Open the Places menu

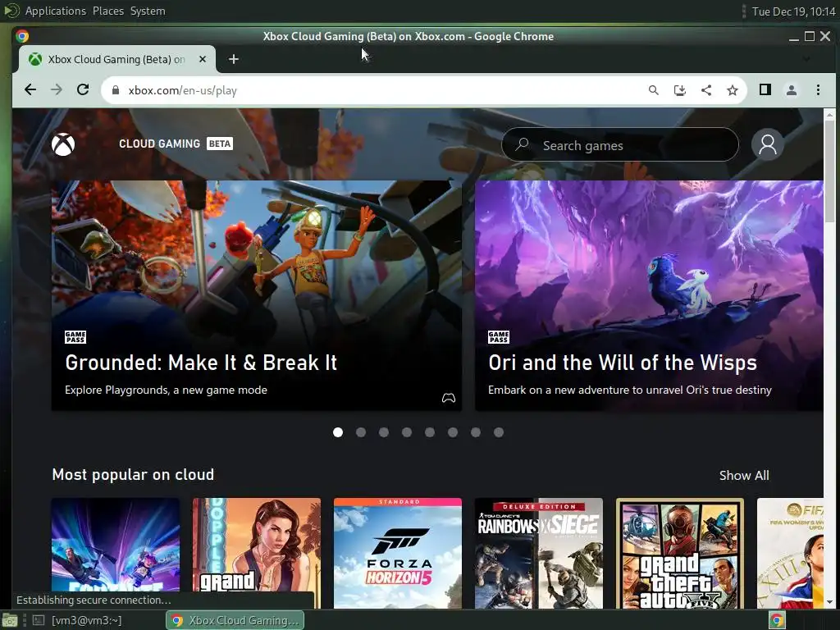(108, 11)
